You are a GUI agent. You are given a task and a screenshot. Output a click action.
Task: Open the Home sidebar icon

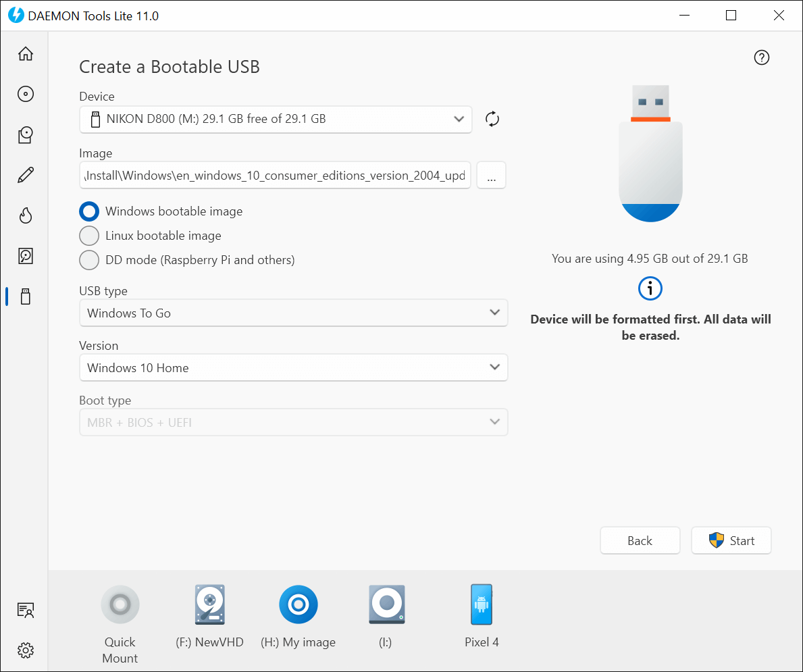tap(26, 54)
